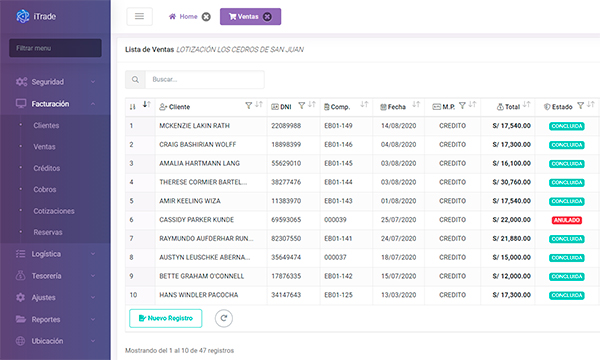Sort by Total column arrows

(x=527, y=104)
